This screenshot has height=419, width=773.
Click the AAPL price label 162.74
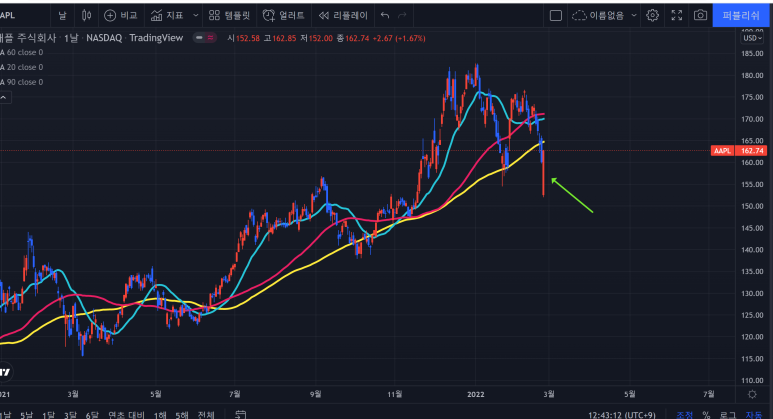(x=739, y=150)
